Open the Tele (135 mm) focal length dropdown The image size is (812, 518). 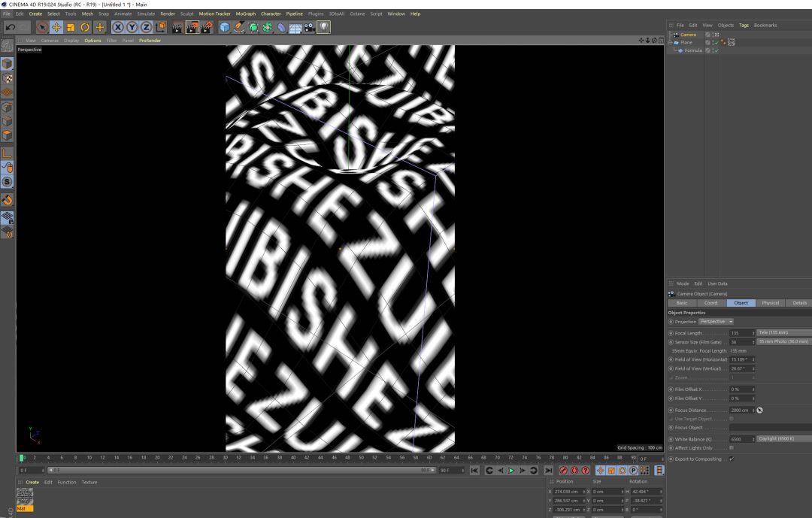(x=783, y=332)
